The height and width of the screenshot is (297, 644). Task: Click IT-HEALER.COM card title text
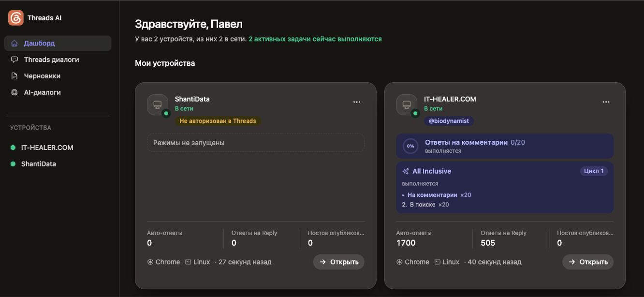[450, 99]
